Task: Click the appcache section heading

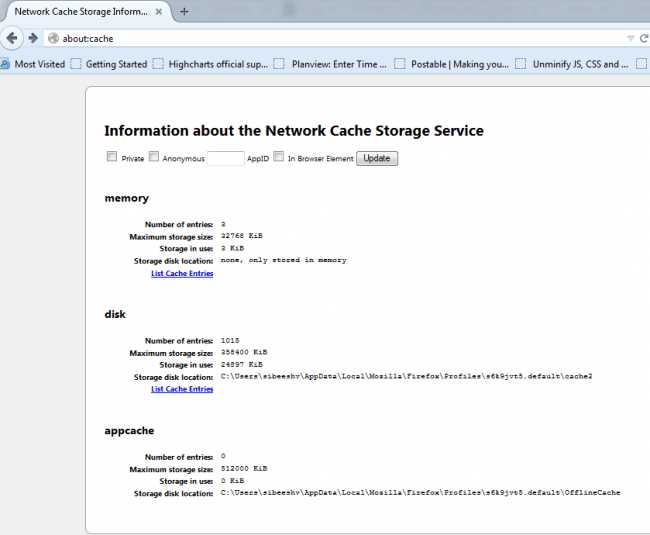Action: pyautogui.click(x=129, y=431)
